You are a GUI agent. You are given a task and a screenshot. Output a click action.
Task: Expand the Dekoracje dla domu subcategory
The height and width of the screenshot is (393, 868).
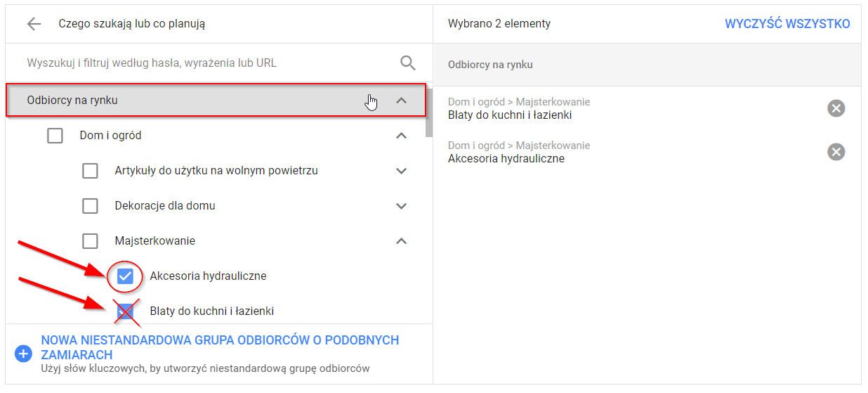pos(402,206)
